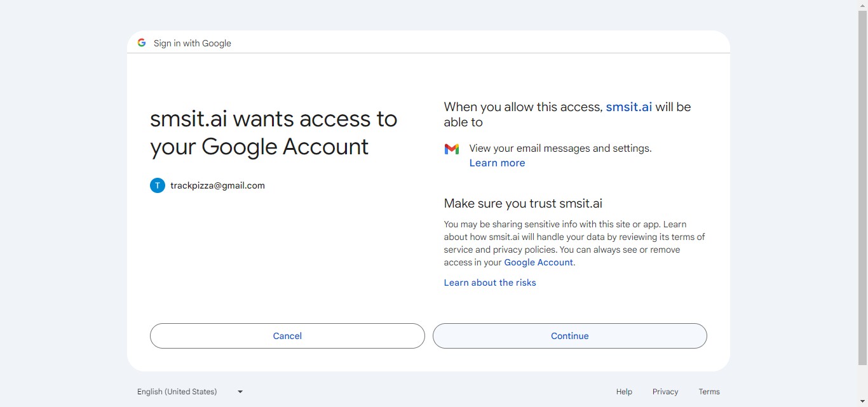Click the scrollbar up arrow
Viewport: 868px width, 407px height.
(x=863, y=4)
